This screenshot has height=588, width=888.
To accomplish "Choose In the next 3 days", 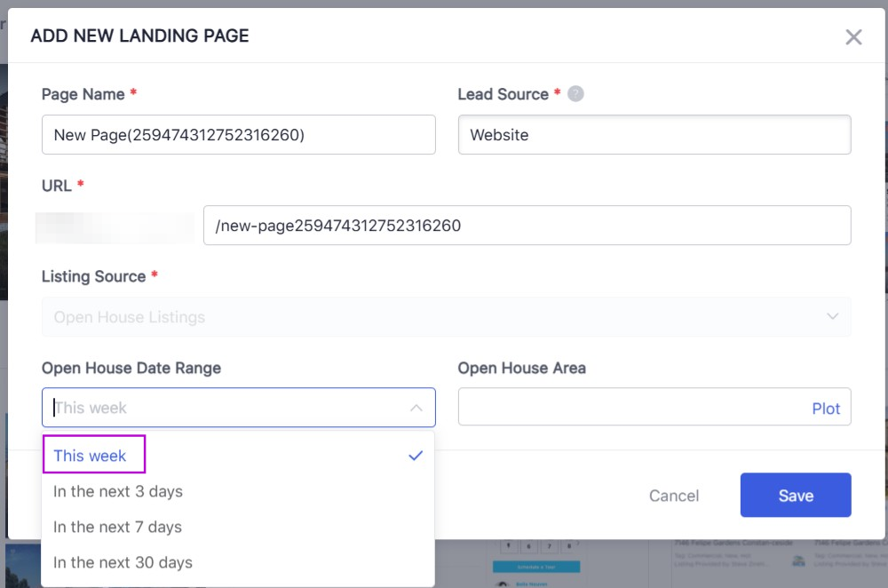I will click(118, 491).
